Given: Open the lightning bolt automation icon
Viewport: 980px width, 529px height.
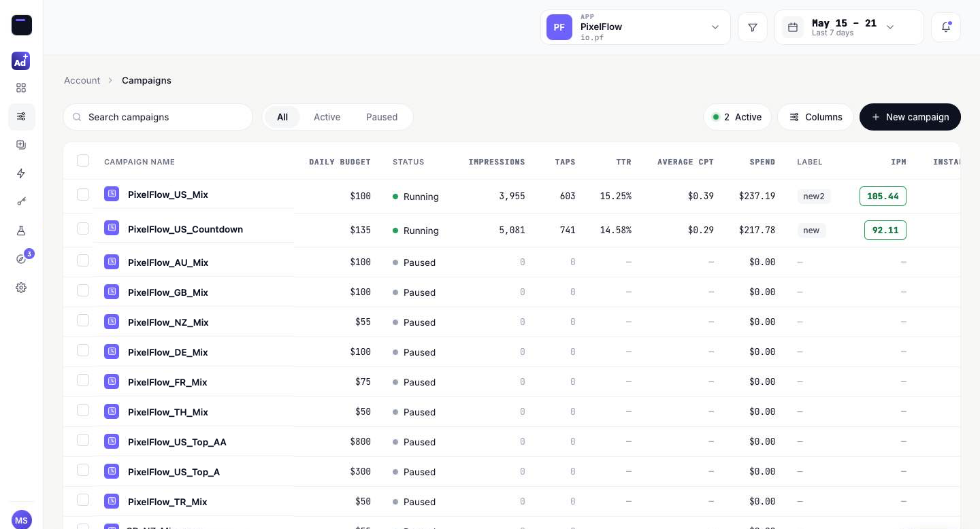Looking at the screenshot, I should 21,173.
